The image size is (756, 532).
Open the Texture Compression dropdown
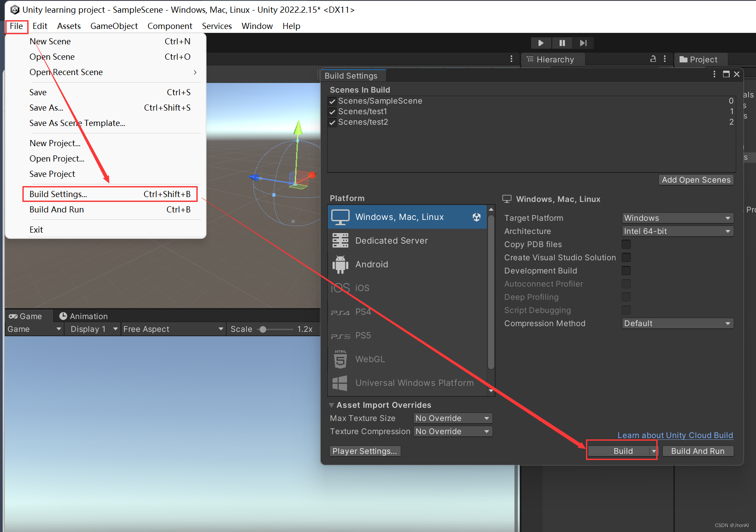[x=452, y=431]
